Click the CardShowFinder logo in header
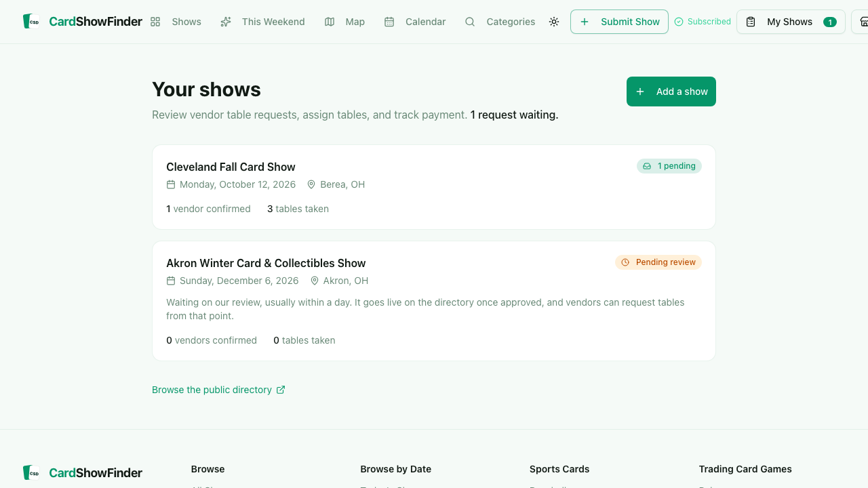 82,22
